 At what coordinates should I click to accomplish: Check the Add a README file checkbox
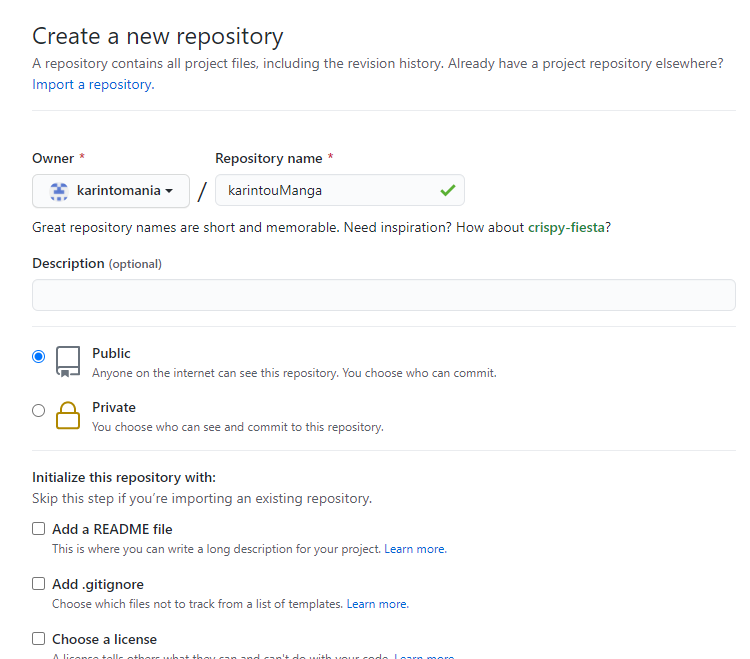(39, 528)
